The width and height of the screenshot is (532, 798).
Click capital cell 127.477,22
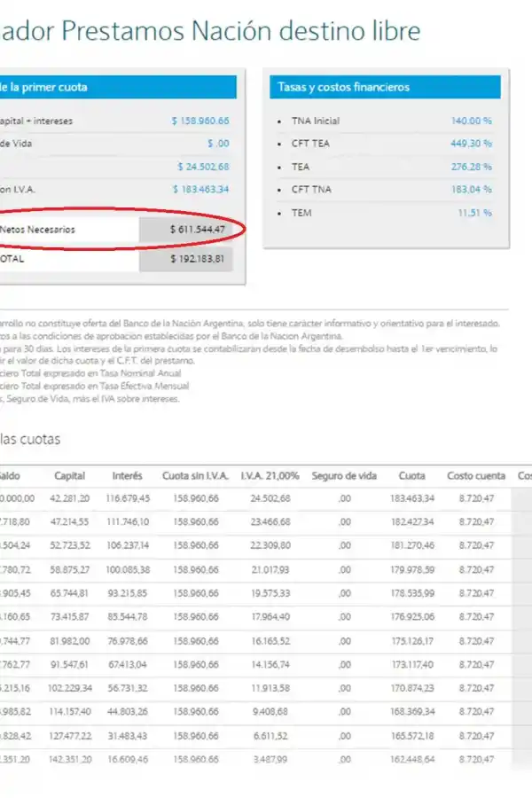[x=70, y=735]
